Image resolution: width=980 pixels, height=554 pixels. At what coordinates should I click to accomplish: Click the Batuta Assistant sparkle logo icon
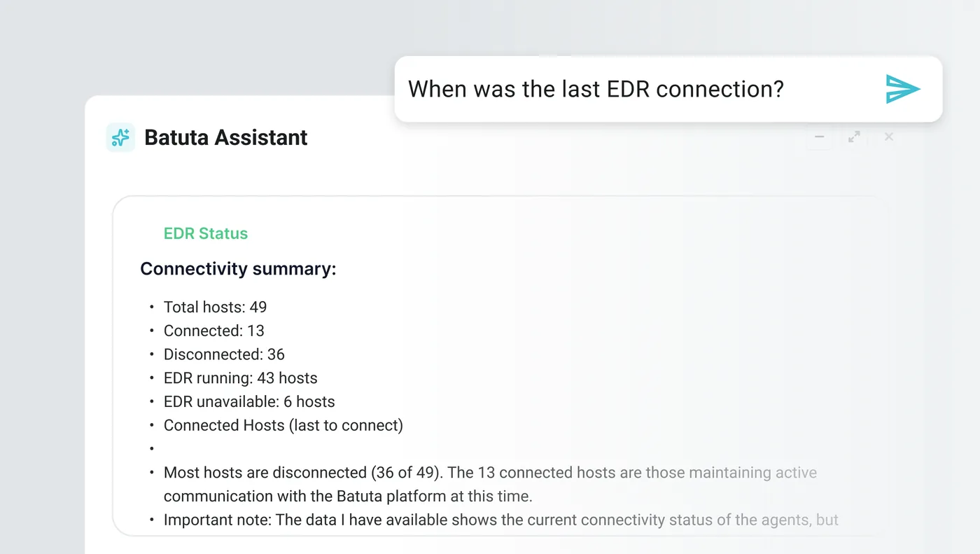(120, 137)
